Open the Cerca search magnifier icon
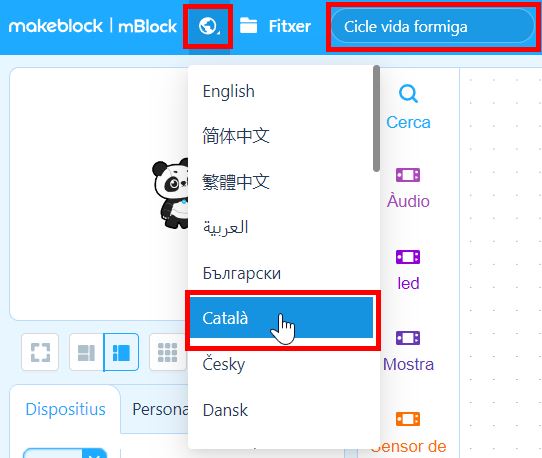 [408, 94]
